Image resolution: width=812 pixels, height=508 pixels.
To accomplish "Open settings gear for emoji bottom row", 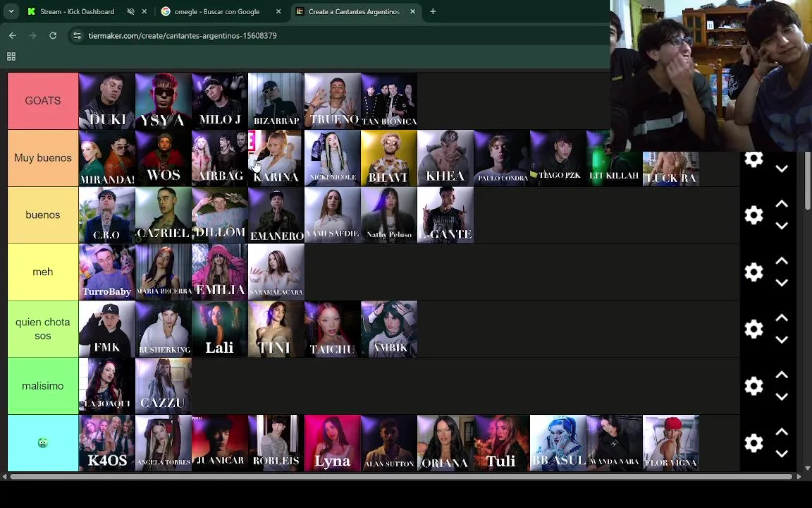I will pos(753,442).
